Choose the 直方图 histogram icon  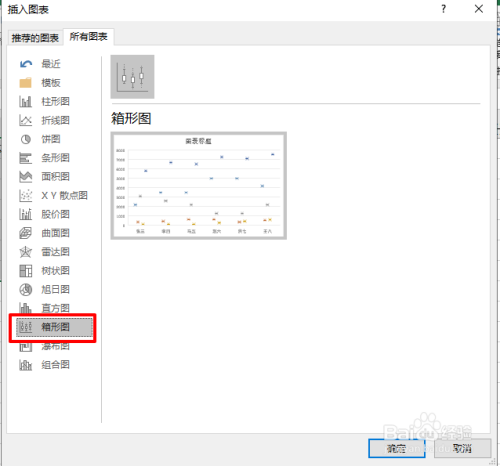[x=26, y=308]
